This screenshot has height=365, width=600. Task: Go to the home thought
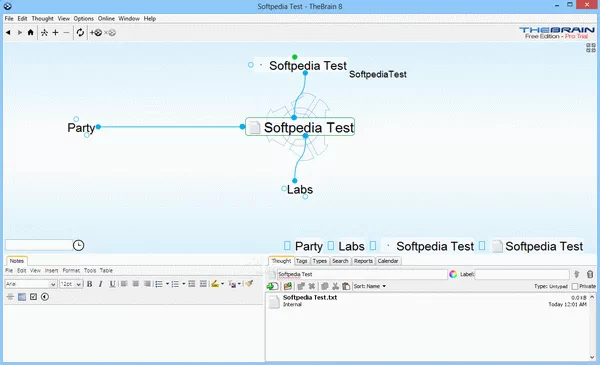(x=31, y=33)
